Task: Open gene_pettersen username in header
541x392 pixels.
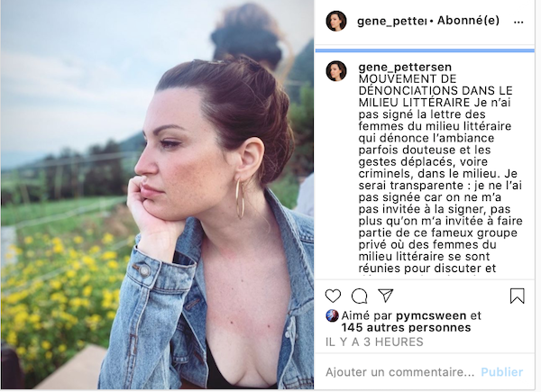Action: 391,21
